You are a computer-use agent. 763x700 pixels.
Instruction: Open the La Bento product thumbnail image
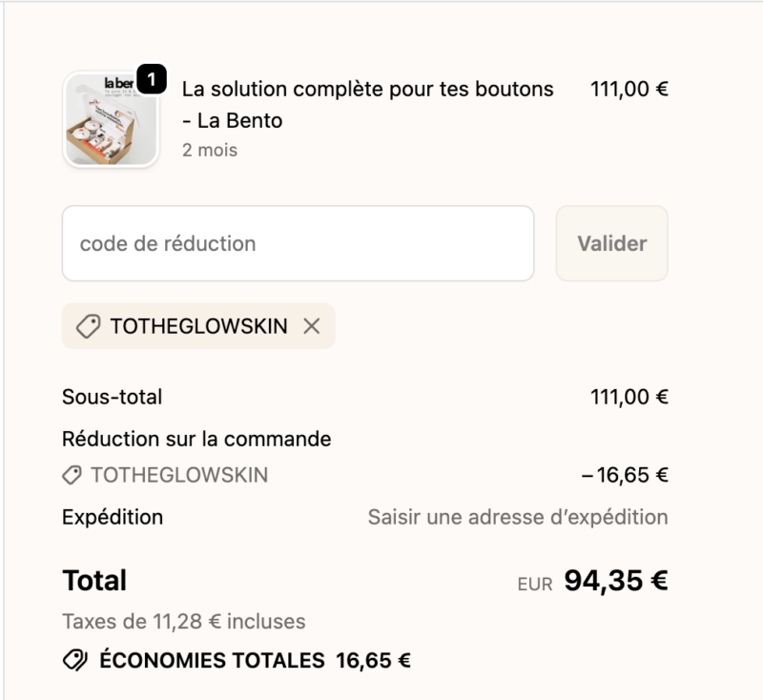(111, 116)
